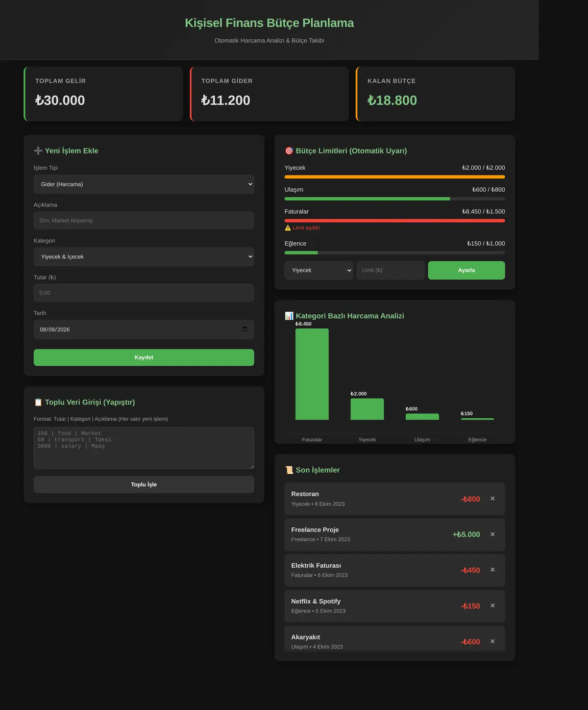Image resolution: width=588 pixels, height=710 pixels.
Task: Click the Tarih date field
Action: click(x=144, y=330)
